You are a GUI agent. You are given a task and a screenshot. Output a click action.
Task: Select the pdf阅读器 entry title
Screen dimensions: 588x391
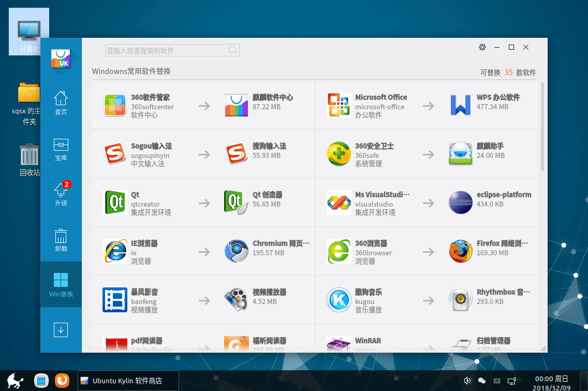coord(146,341)
